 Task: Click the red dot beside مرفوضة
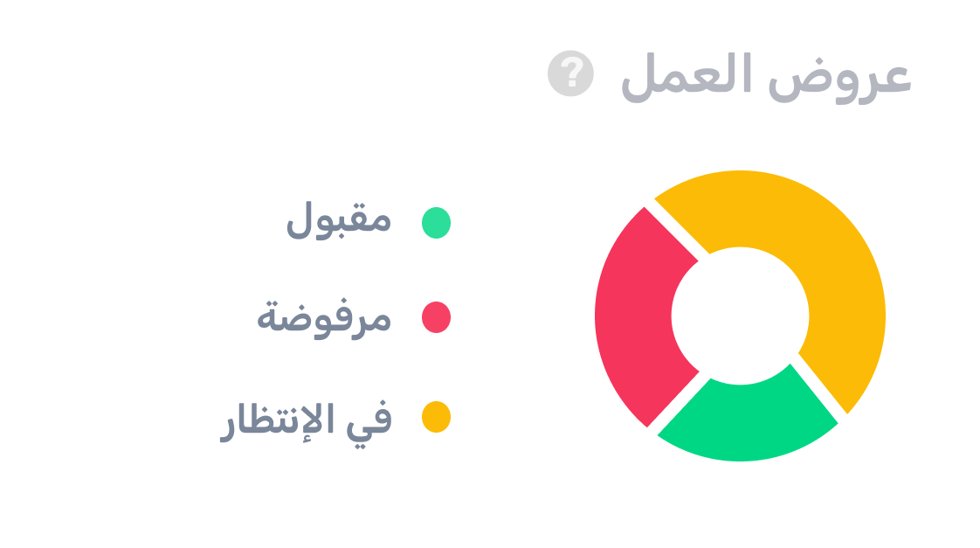click(436, 317)
